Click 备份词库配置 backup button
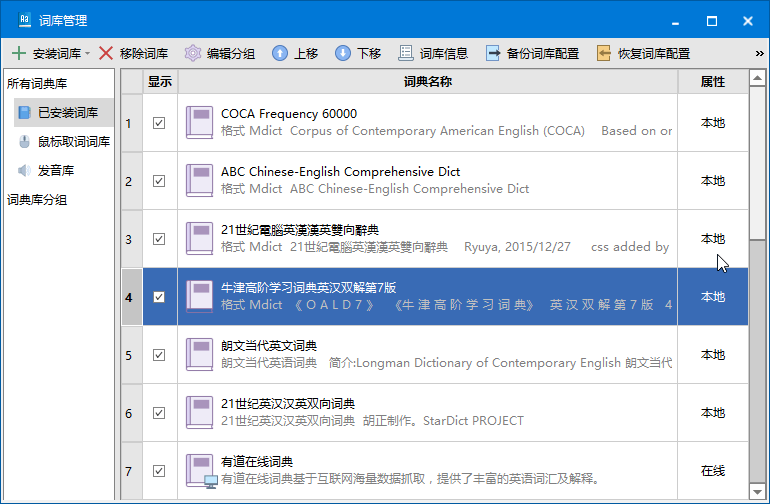770x504 pixels. pos(493,53)
